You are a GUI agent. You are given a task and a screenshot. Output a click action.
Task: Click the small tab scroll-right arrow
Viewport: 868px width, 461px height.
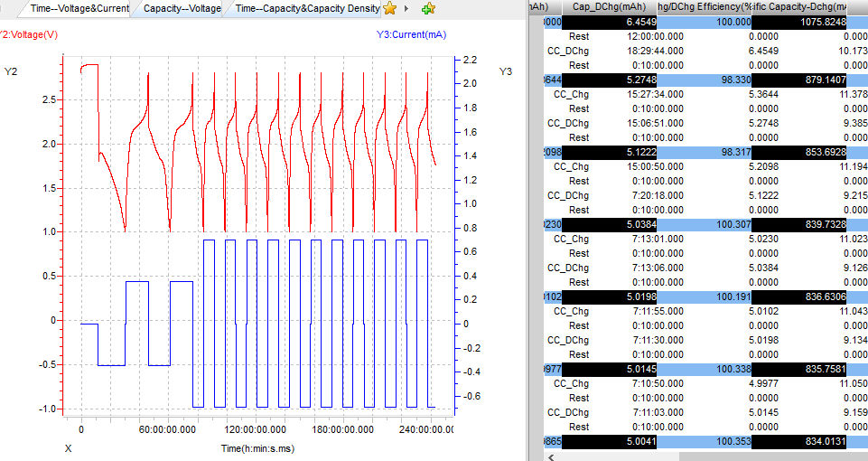click(x=406, y=8)
